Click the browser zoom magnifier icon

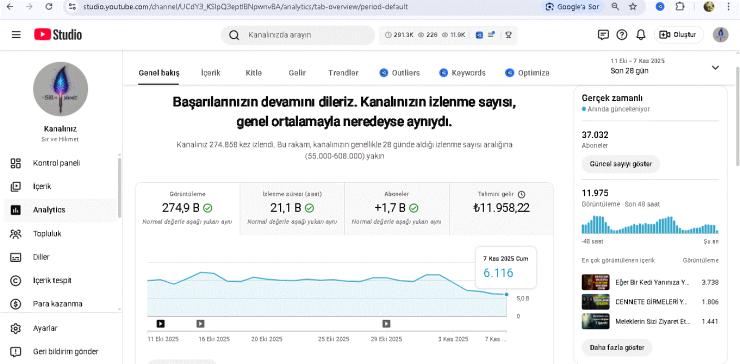coord(615,7)
